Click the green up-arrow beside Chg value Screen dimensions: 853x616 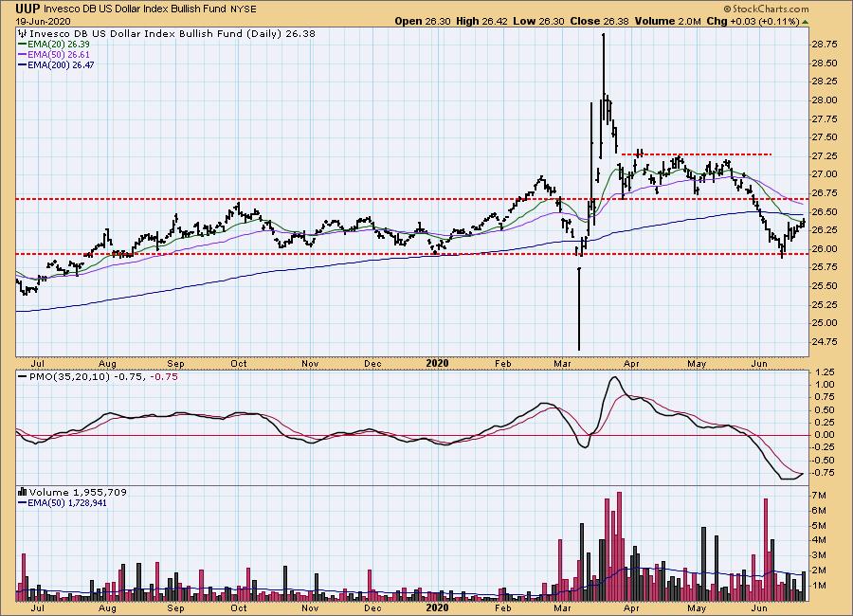tap(805, 22)
